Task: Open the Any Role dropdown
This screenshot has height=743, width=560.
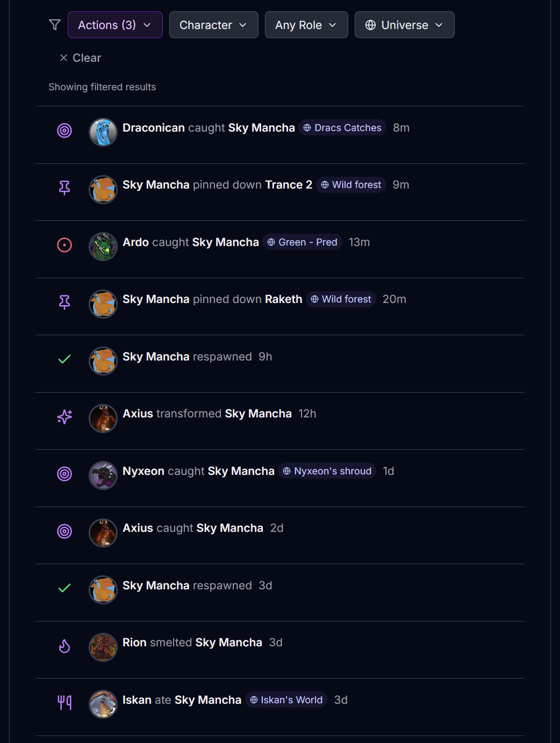Action: (306, 25)
